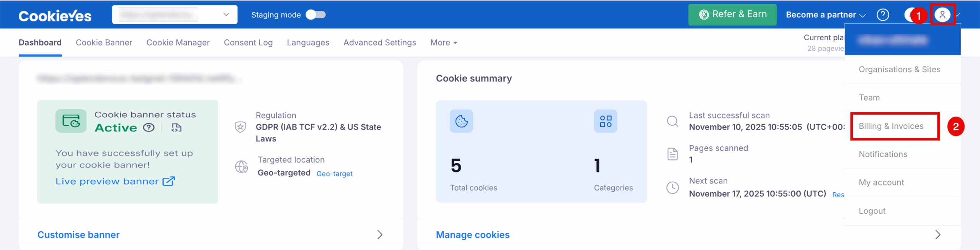Click the CookieYes logo
The width and height of the screenshot is (980, 250).
[x=55, y=16]
